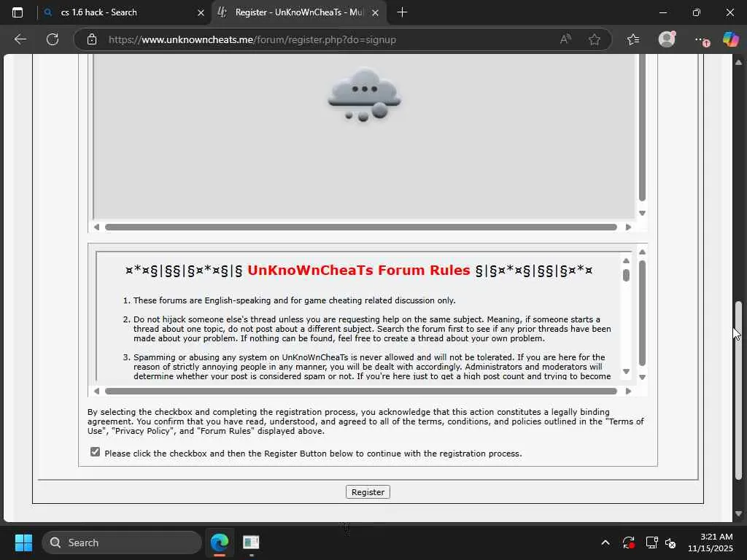Click rule 1 about English-speaking forums
This screenshot has height=560, width=747.
pos(294,300)
